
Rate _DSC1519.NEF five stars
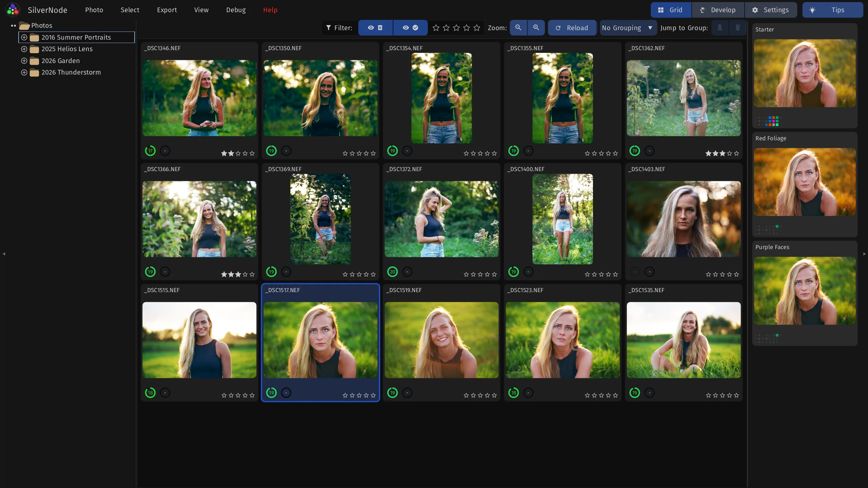[494, 395]
